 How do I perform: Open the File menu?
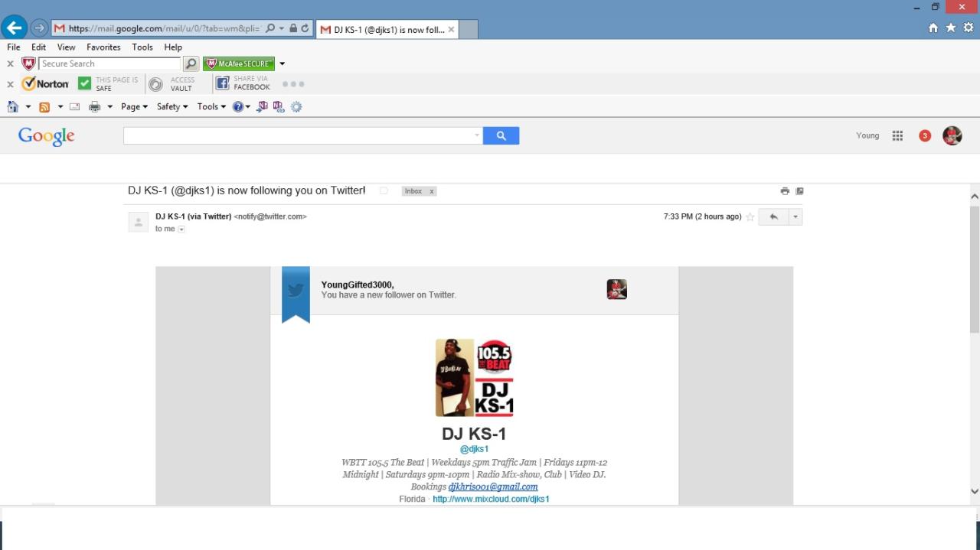point(14,47)
